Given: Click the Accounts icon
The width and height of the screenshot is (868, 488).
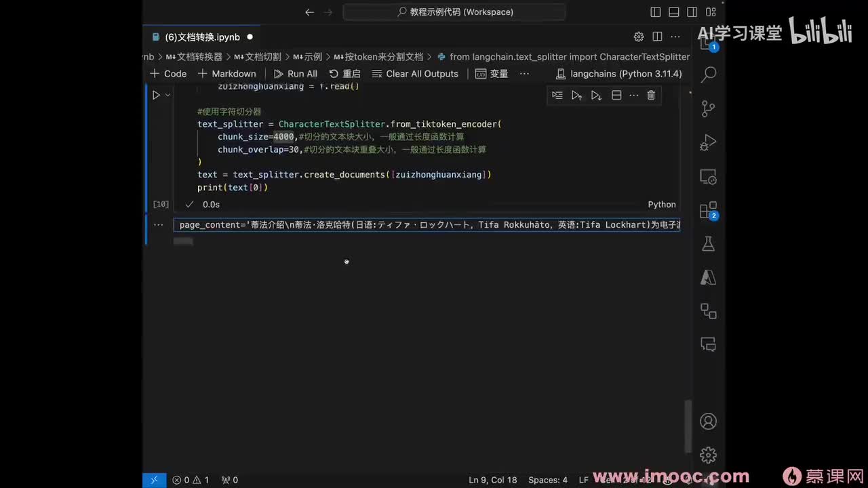Looking at the screenshot, I should pos(709,422).
